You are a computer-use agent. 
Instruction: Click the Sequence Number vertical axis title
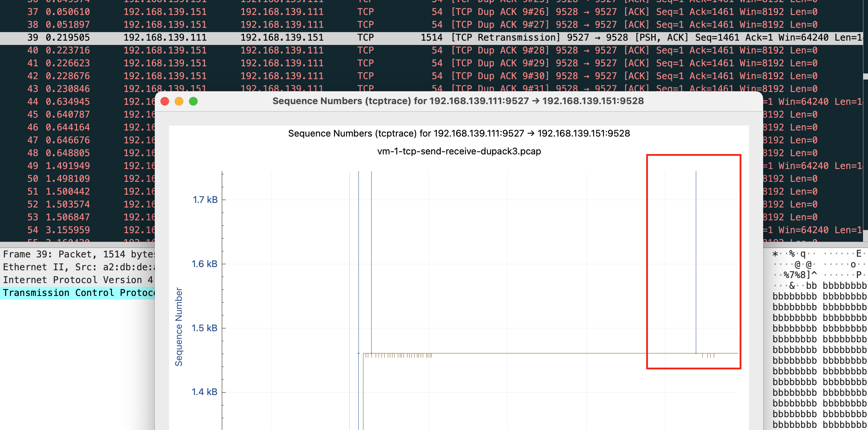pyautogui.click(x=179, y=327)
